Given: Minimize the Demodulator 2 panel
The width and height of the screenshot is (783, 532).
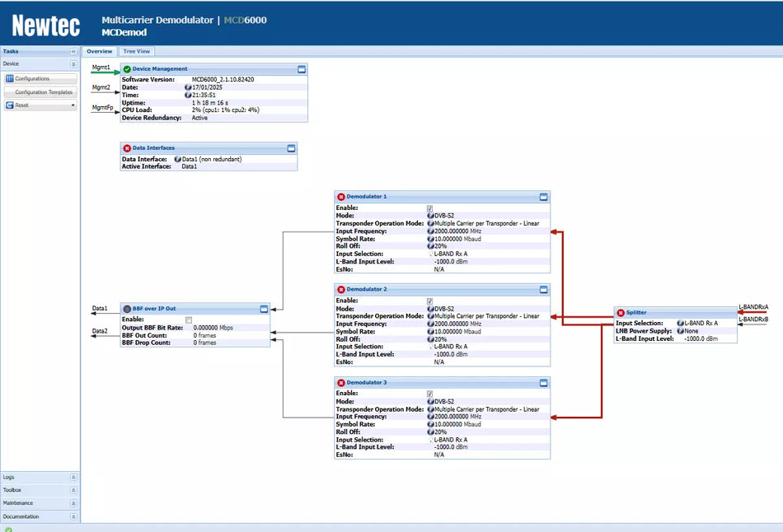Looking at the screenshot, I should pyautogui.click(x=544, y=289).
